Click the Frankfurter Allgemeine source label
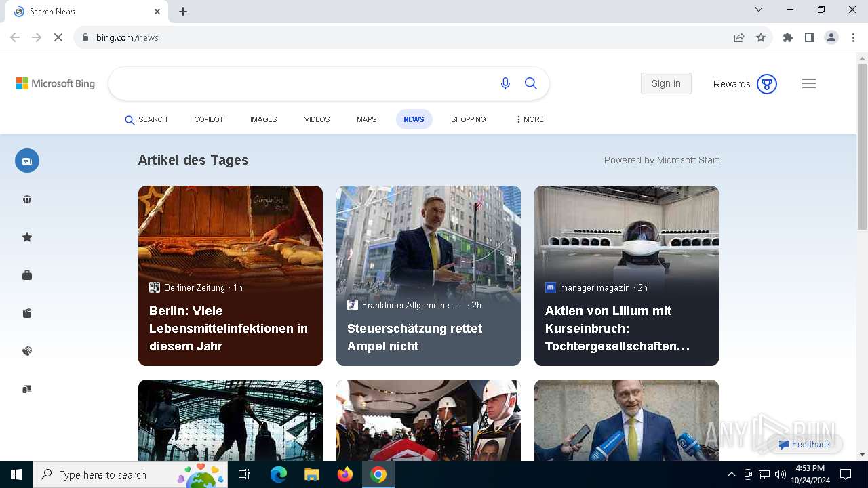The width and height of the screenshot is (868, 488). 411,305
